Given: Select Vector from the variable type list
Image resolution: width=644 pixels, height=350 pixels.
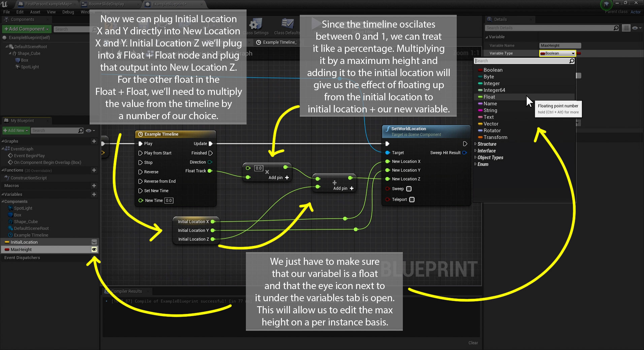Looking at the screenshot, I should click(524, 124).
